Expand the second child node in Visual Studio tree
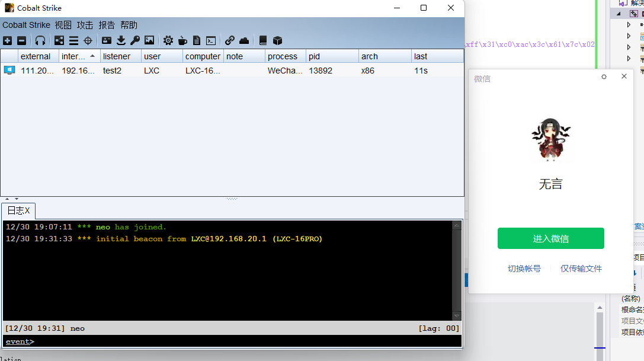Viewport: 644px width, 361px height. 629,36
